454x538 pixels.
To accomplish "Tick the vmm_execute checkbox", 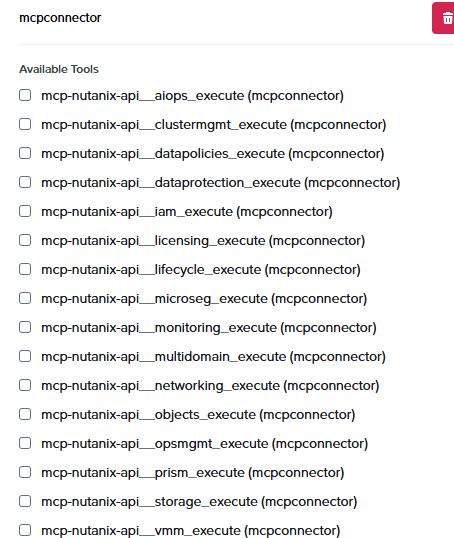I will pos(25,530).
